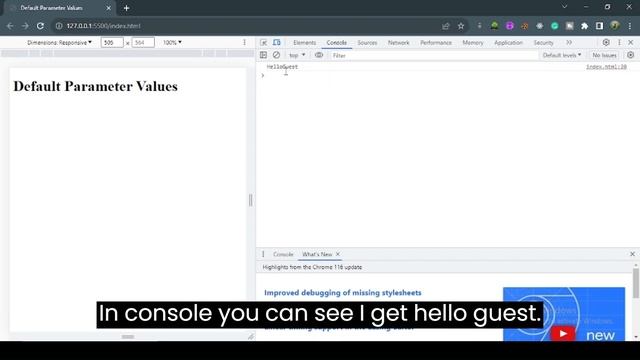The width and height of the screenshot is (640, 360).
Task: Open the tab search chevron
Action: (564, 7)
